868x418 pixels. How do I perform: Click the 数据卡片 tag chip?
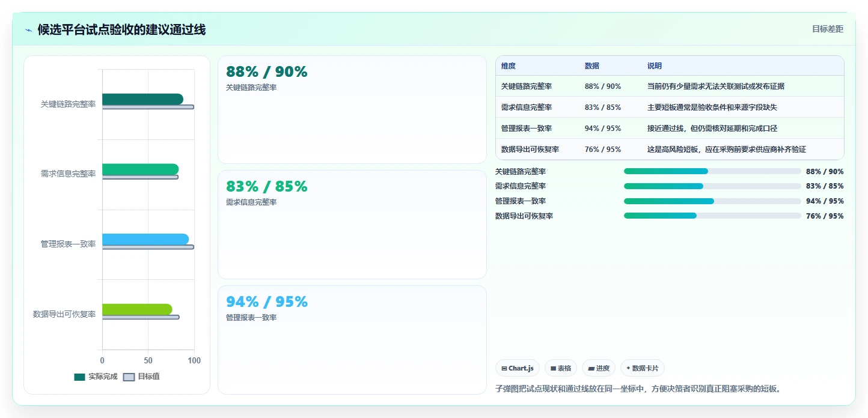tap(643, 368)
